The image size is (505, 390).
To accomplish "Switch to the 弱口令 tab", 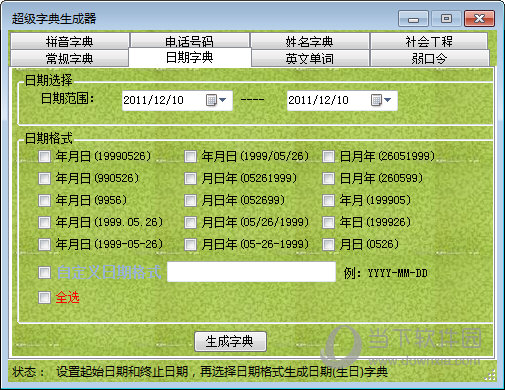I will click(x=429, y=58).
